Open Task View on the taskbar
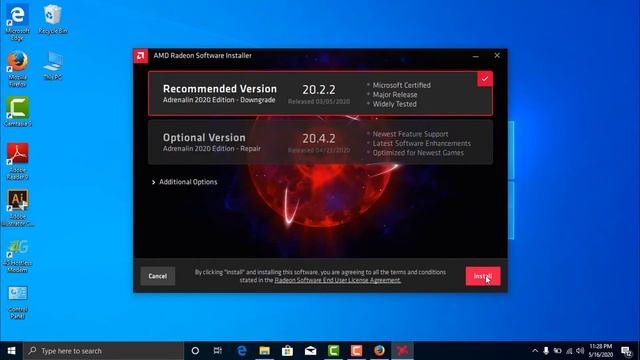640x360 pixels. [x=218, y=351]
